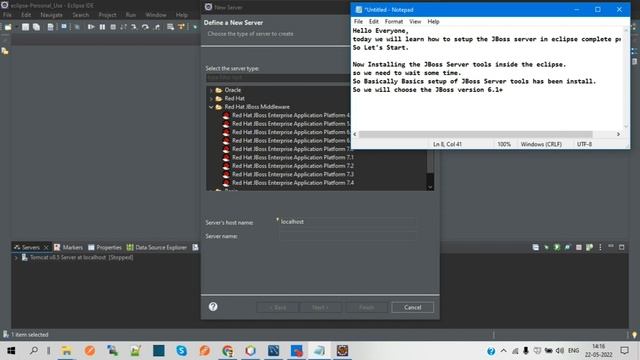The width and height of the screenshot is (640, 360).
Task: Minimize the Servers view panel
Action: point(611,247)
